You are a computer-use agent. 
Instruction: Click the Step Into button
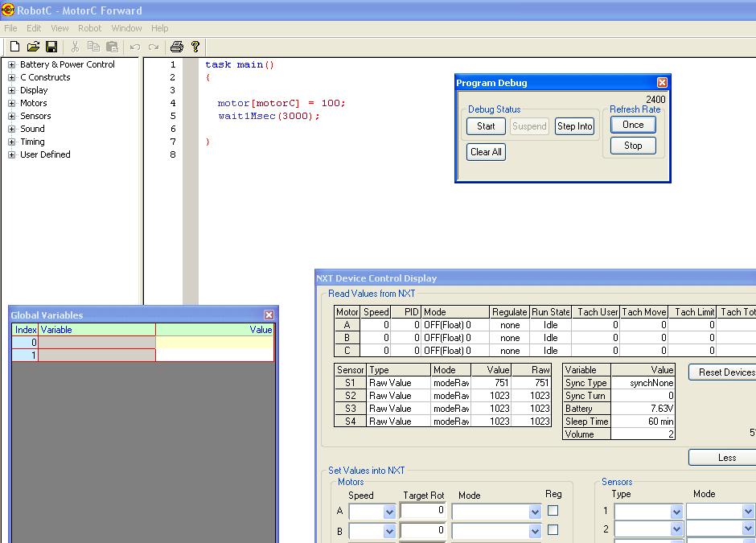click(574, 126)
